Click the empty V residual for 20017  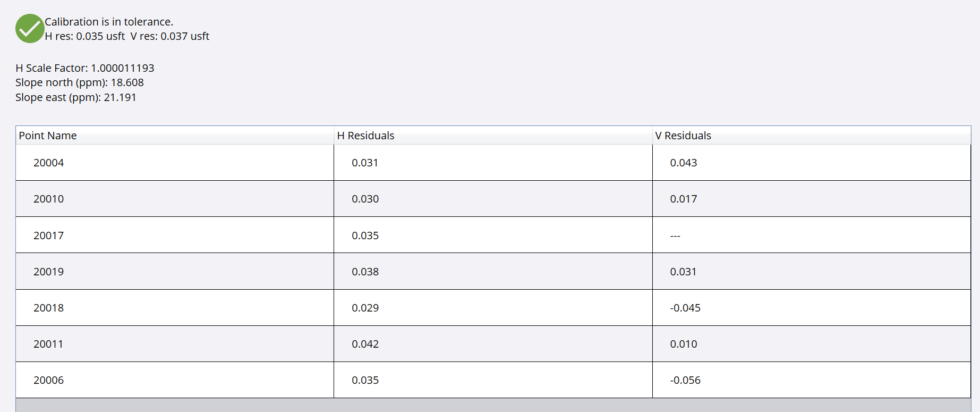(675, 236)
